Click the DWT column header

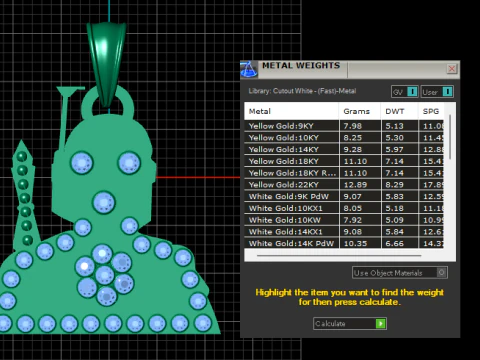(399, 111)
